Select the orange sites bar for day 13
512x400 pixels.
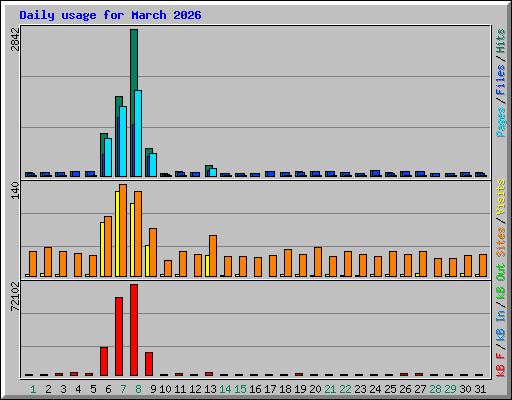(213, 256)
